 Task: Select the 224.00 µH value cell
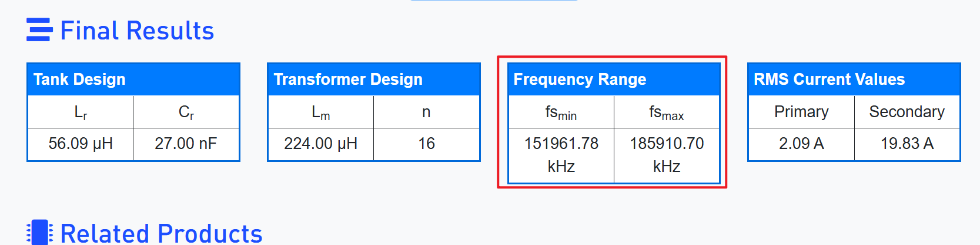coord(320,144)
